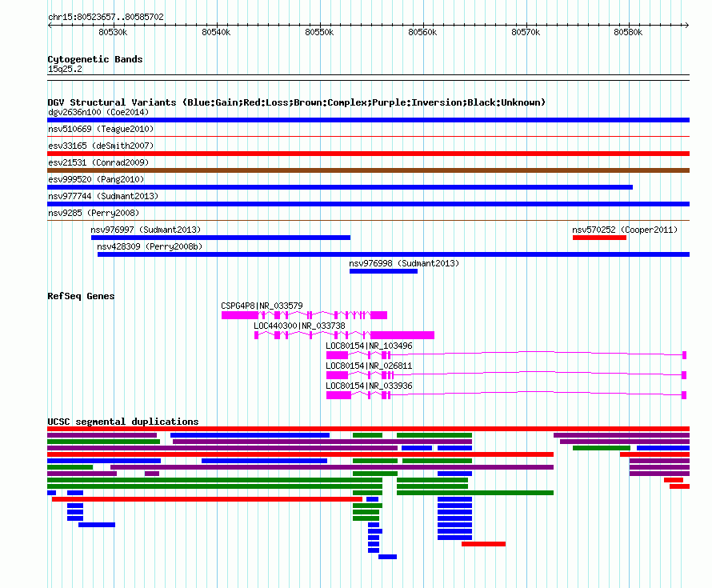The image size is (712, 588).
Task: Click the 80530k ruler tick label
Action: pos(113,32)
